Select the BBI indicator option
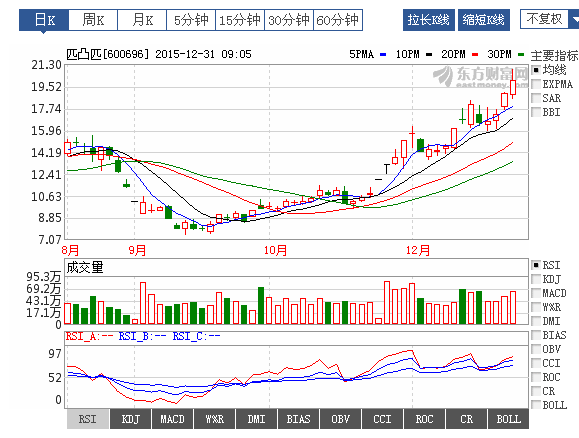The width and height of the screenshot is (579, 438). (x=537, y=112)
